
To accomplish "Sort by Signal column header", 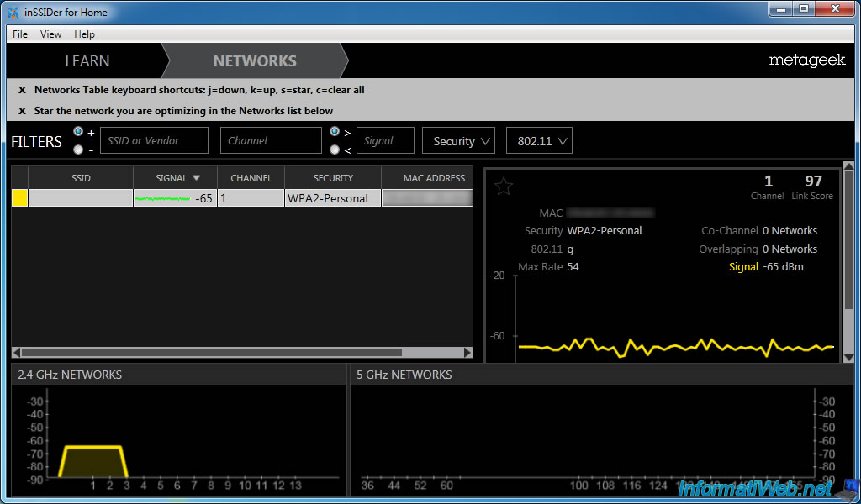I will point(176,178).
